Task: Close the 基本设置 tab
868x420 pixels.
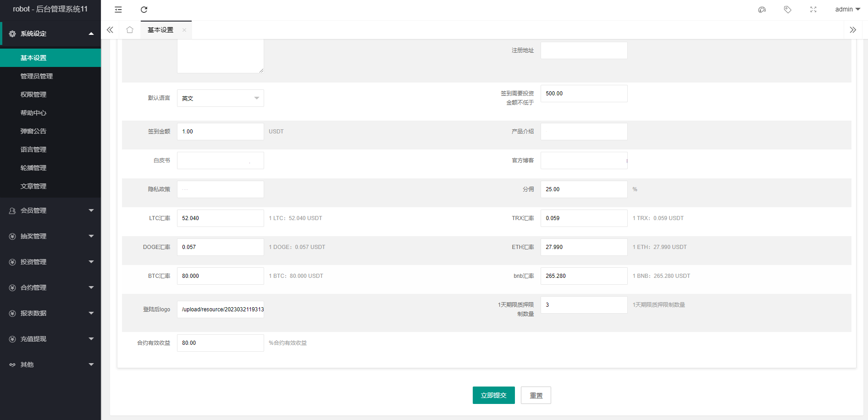Action: [184, 30]
